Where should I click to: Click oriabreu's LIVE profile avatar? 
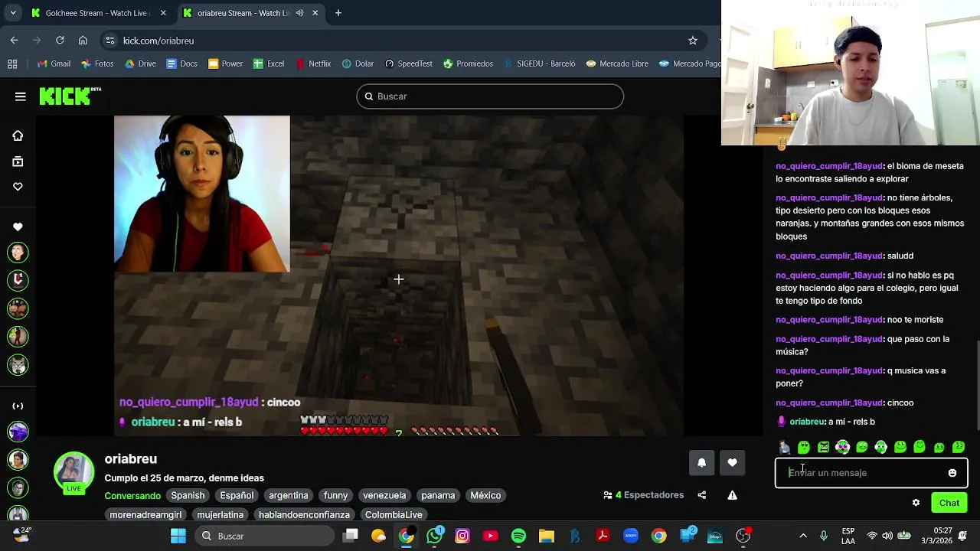[73, 472]
